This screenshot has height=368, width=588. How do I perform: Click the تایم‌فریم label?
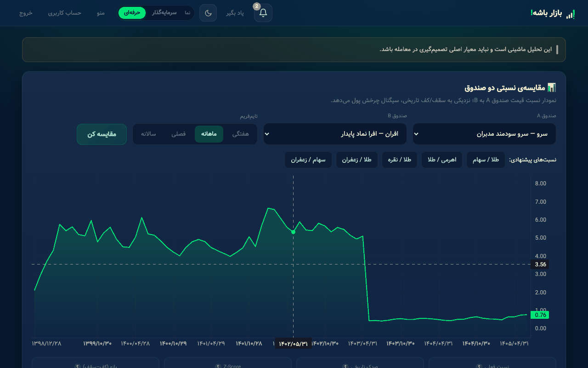249,116
